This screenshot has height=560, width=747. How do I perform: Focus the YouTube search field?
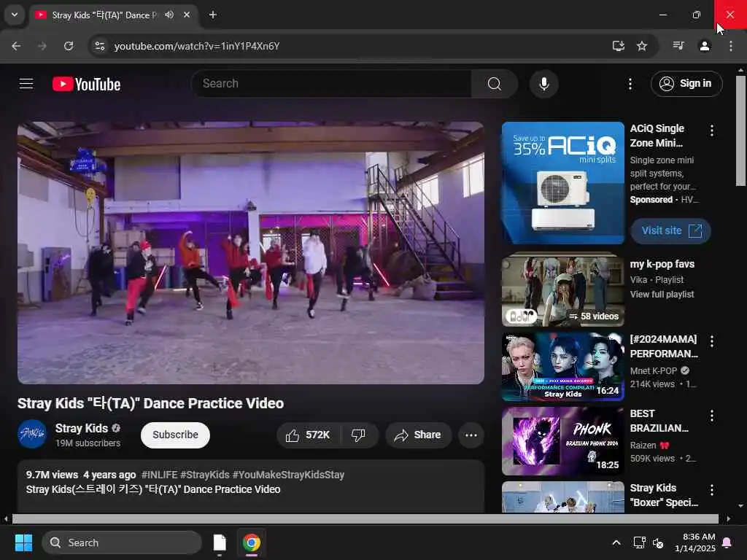point(332,84)
